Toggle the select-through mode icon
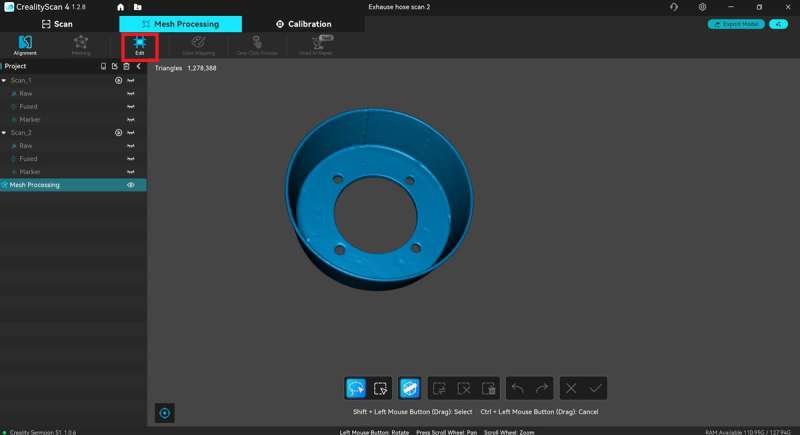Image resolution: width=800 pixels, height=435 pixels. click(x=408, y=388)
